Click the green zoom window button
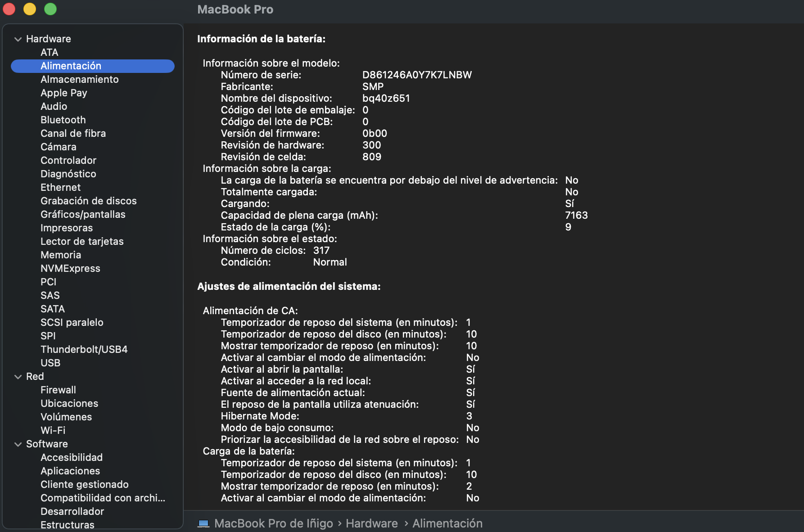Screen dimensions: 804x532 (x=50, y=9)
